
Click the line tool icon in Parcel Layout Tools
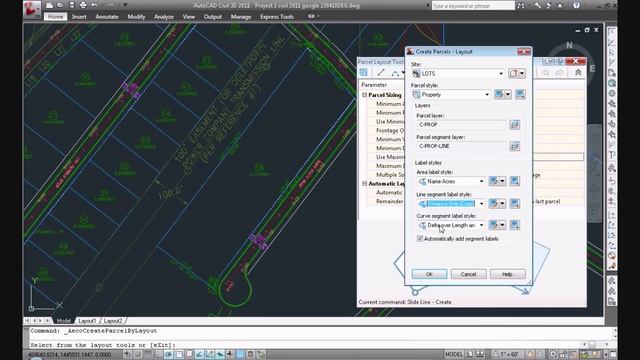tap(381, 73)
